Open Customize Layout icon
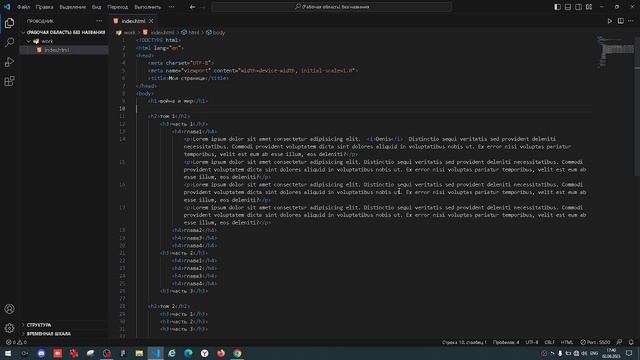640x360 pixels. point(589,7)
